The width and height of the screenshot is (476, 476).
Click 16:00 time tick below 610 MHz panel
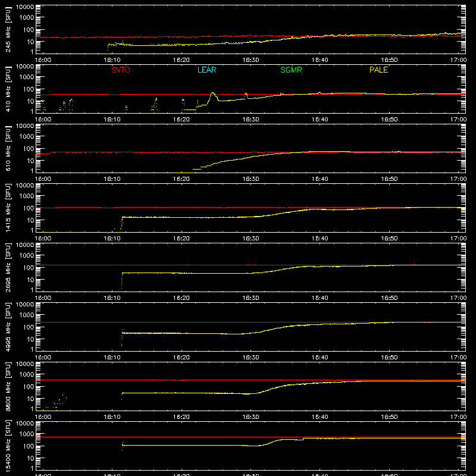click(x=43, y=179)
